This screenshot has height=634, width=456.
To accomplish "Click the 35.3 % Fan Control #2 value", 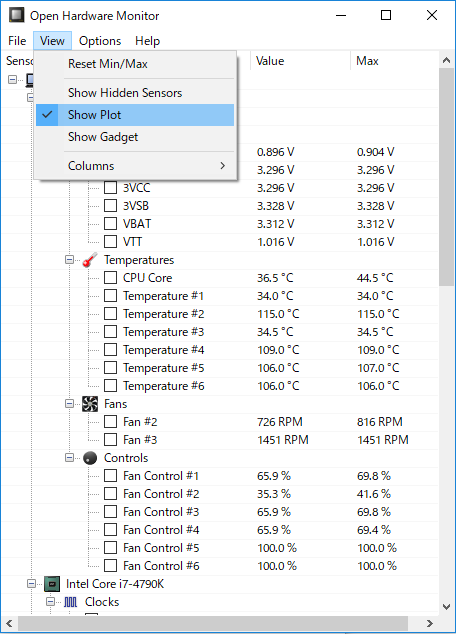I will tap(274, 494).
